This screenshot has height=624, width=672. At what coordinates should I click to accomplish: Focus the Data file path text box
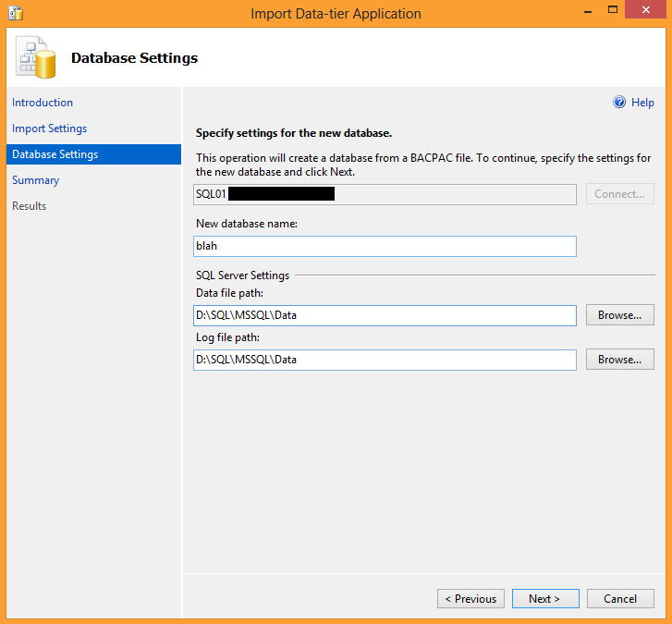pyautogui.click(x=385, y=315)
